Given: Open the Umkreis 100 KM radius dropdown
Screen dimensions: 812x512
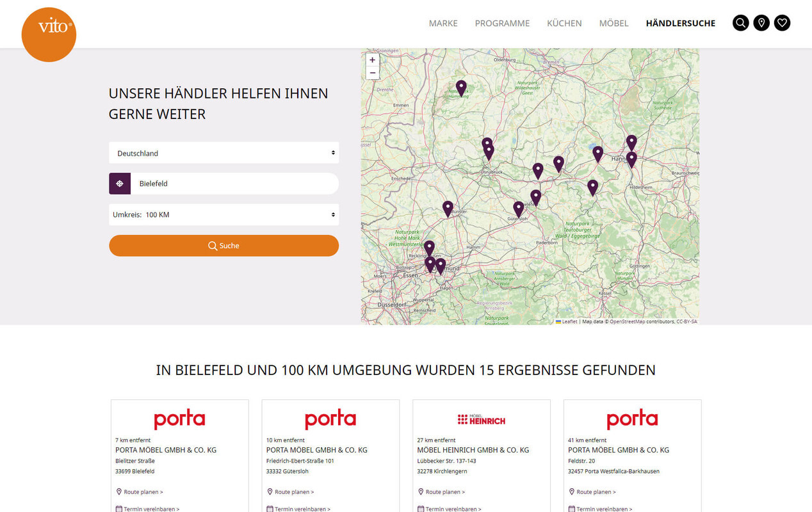Looking at the screenshot, I should 223,214.
